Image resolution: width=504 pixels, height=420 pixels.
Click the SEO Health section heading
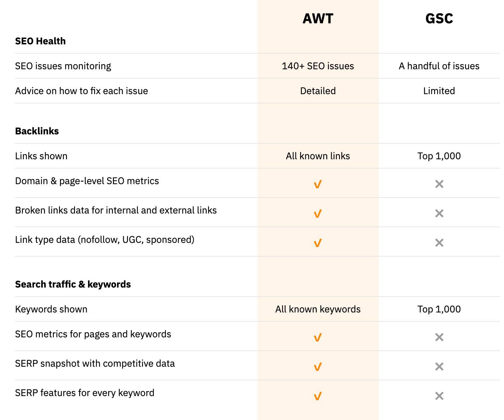pyautogui.click(x=41, y=41)
